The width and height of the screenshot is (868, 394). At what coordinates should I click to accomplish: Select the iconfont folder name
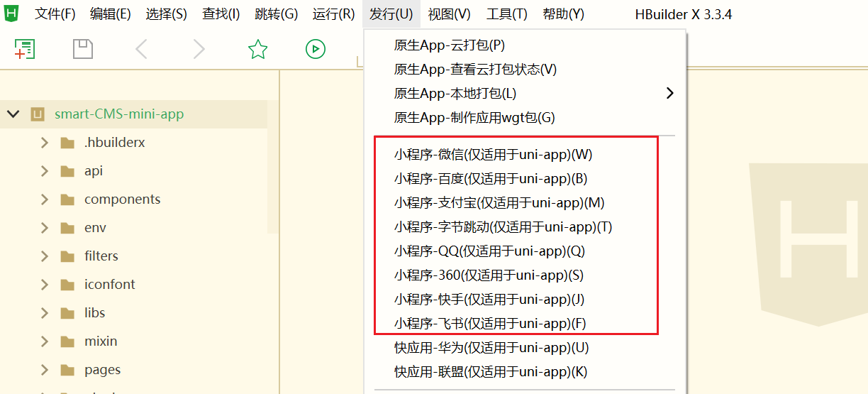pos(110,285)
